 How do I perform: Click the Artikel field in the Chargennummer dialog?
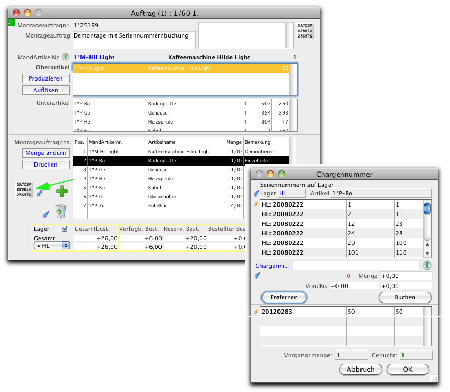tap(381, 193)
